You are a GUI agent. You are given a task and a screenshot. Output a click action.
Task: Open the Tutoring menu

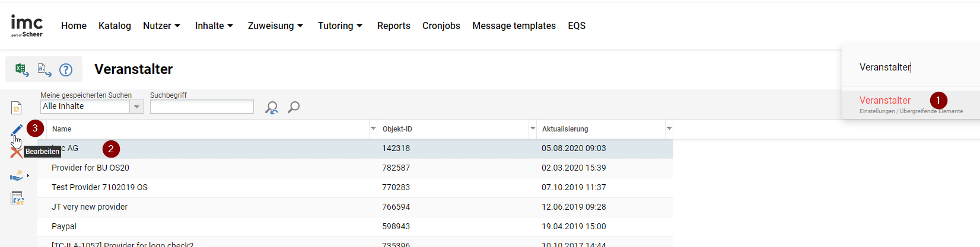coord(340,26)
